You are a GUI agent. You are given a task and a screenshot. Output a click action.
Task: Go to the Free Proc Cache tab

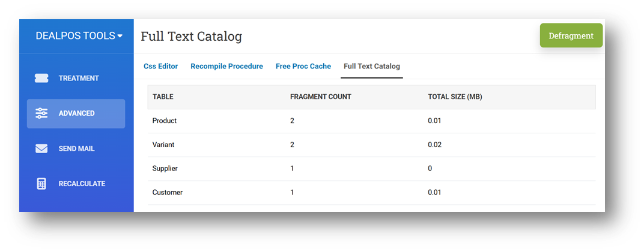click(x=303, y=67)
